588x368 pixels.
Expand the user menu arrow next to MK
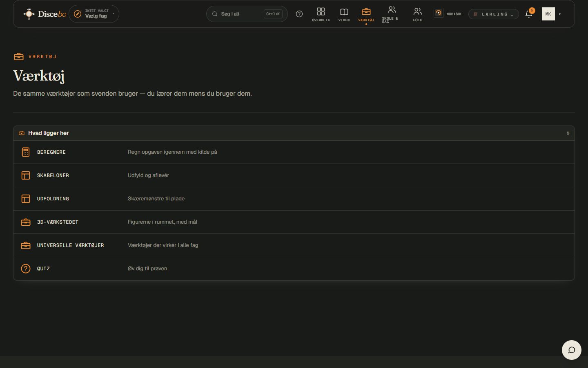(x=560, y=14)
